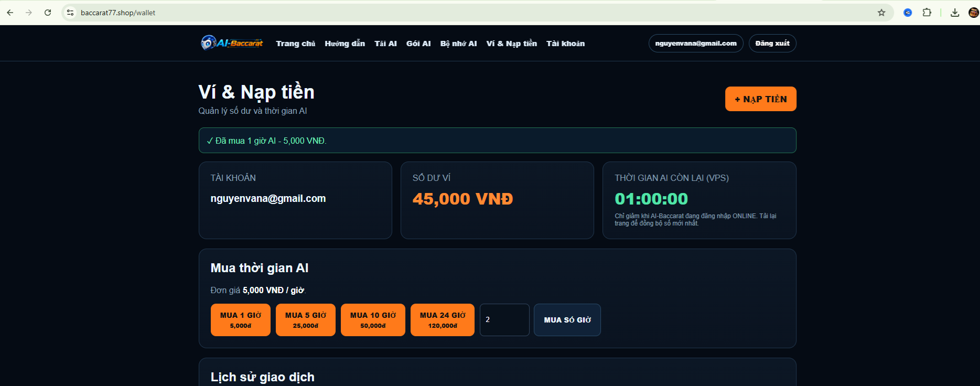Click the browser forward arrow

coord(29,13)
